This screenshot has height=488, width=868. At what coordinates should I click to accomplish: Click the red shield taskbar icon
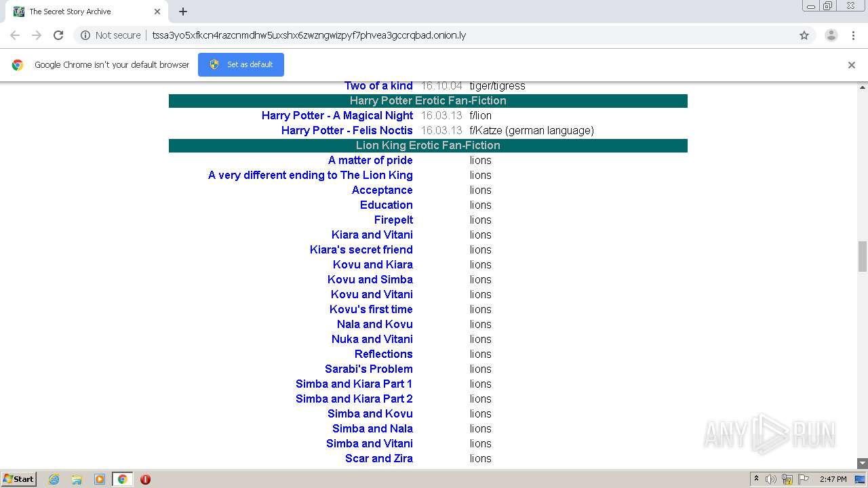(145, 479)
